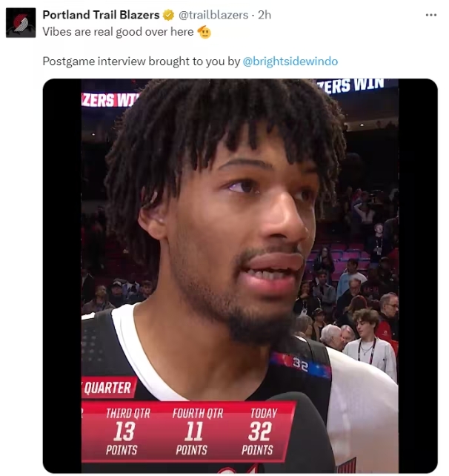Click the THIRD QTR 13 POINTS stat
The width and height of the screenshot is (449, 476).
coord(126,432)
